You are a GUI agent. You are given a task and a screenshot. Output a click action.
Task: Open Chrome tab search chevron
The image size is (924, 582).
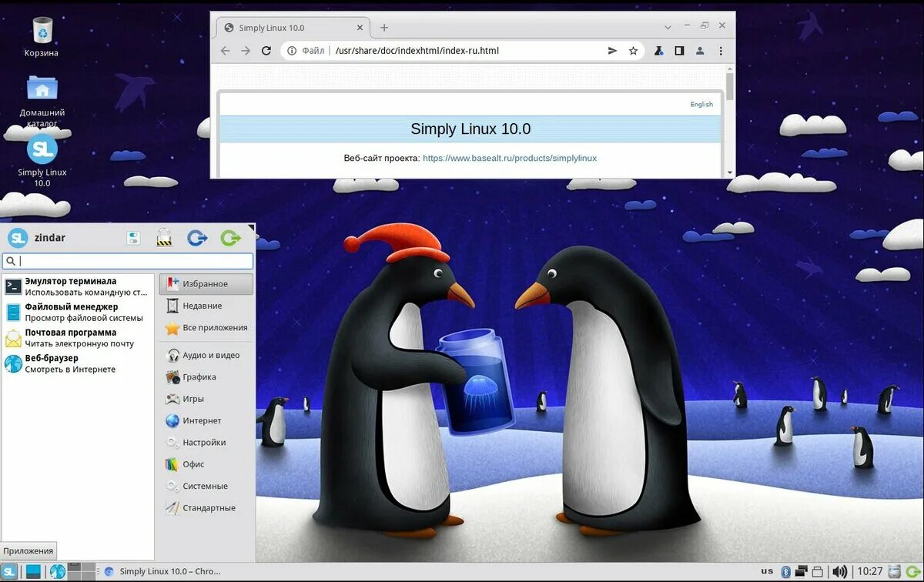668,27
